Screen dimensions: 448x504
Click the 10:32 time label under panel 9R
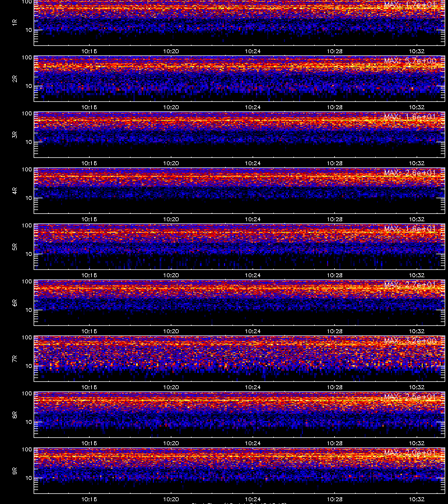417,499
